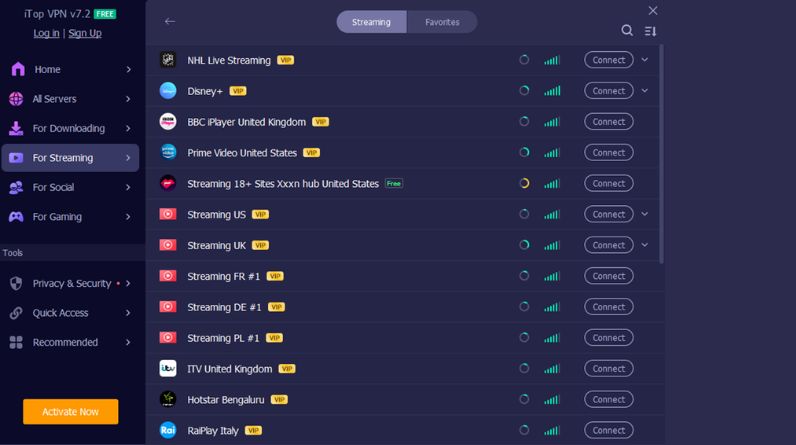Connect to Streaming DE #1
796x445 pixels.
[x=609, y=307]
